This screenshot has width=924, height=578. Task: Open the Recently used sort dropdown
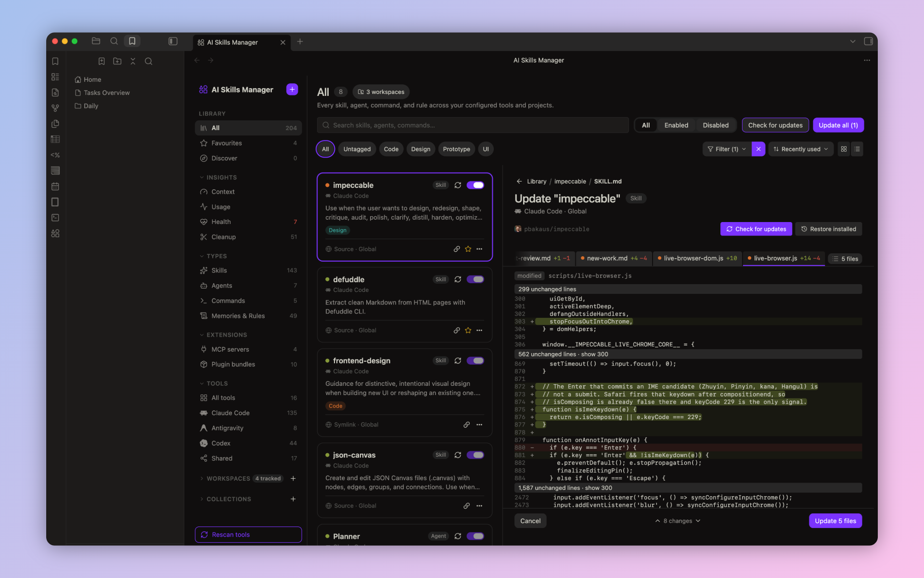801,149
